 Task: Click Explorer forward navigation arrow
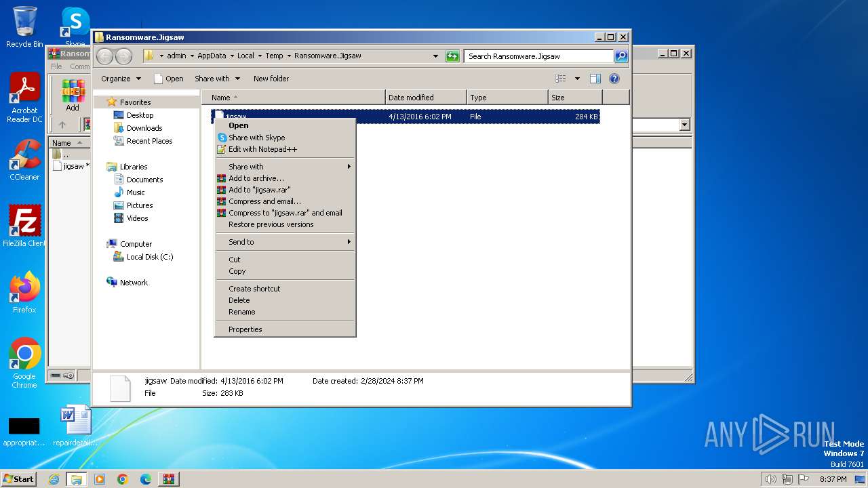(x=123, y=56)
